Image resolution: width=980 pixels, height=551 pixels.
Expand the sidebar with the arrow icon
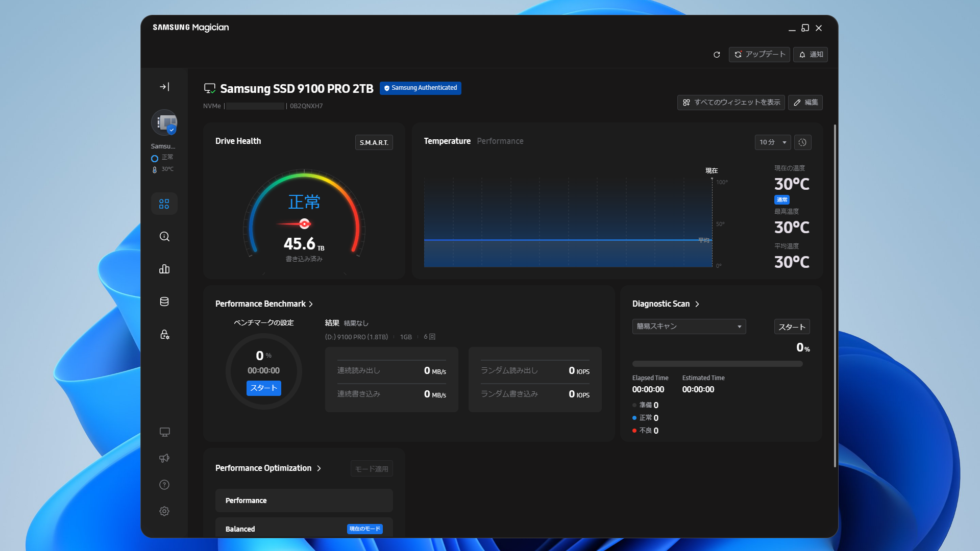(x=164, y=87)
